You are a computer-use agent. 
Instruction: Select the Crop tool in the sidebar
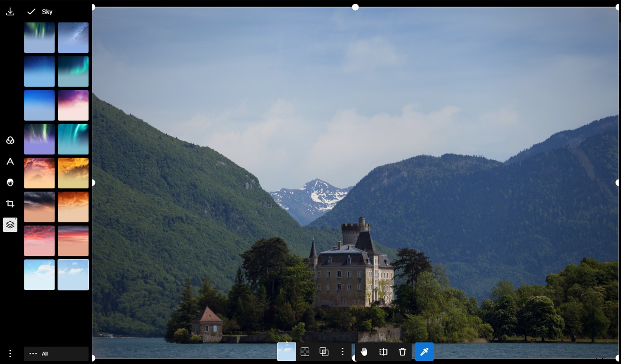click(x=10, y=203)
